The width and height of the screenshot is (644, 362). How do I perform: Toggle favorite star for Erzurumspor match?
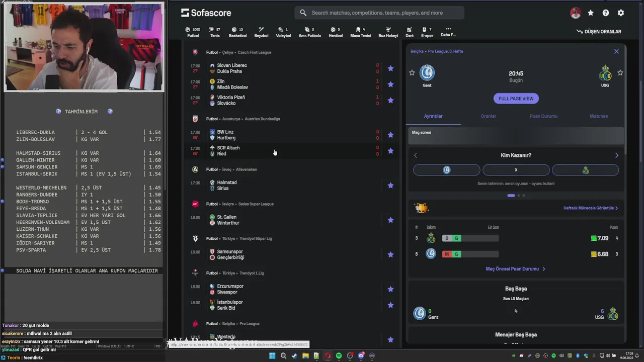[390, 289]
